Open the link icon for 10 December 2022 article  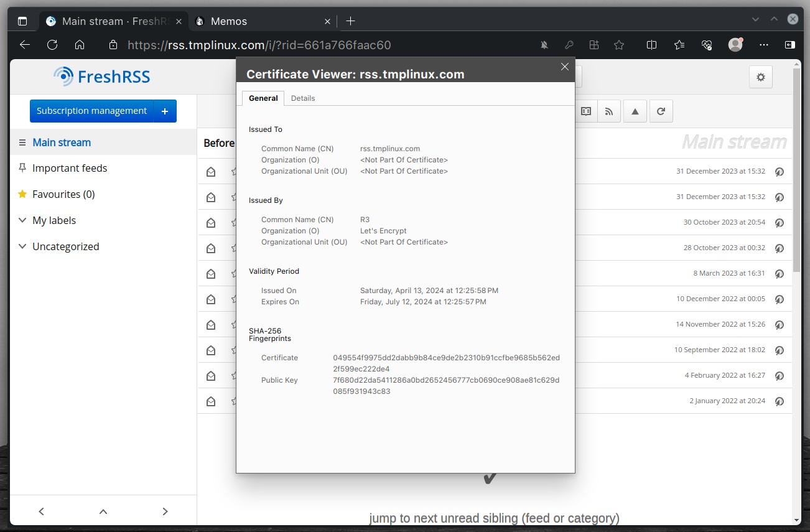click(780, 299)
